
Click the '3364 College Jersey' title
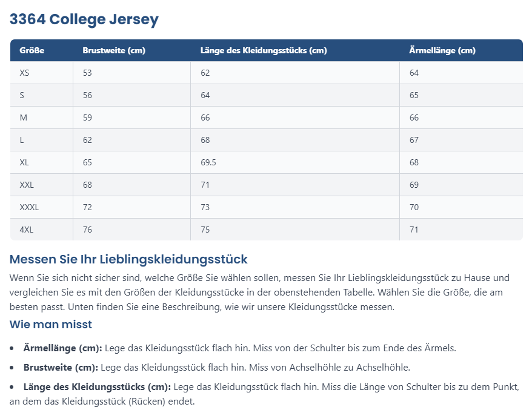[84, 19]
